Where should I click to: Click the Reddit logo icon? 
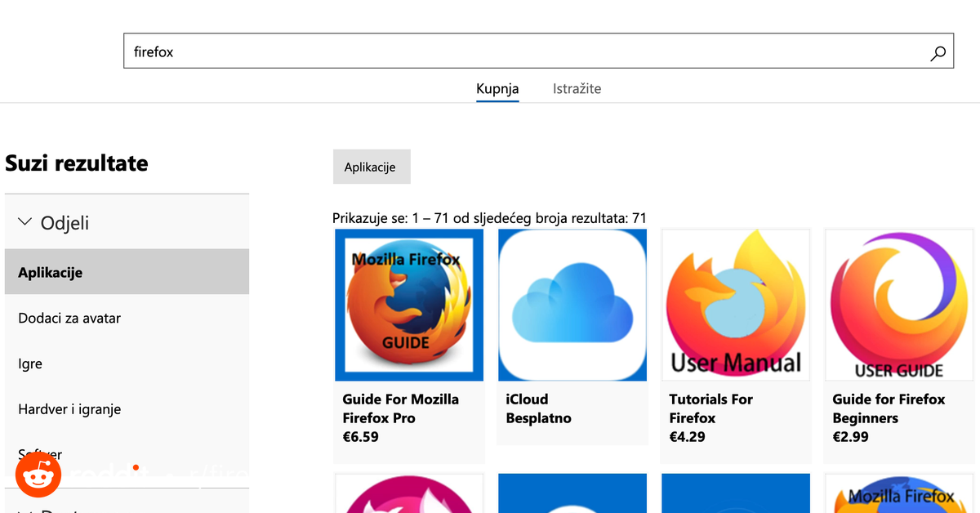[38, 473]
